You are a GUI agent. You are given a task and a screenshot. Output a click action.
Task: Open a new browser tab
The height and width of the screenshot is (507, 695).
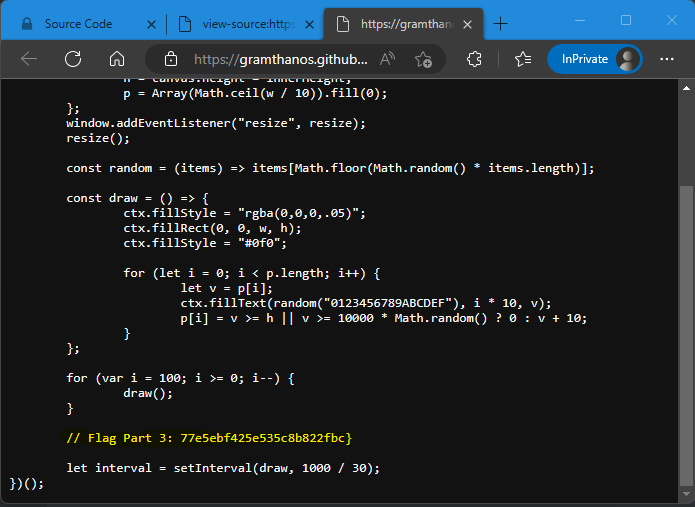point(501,23)
